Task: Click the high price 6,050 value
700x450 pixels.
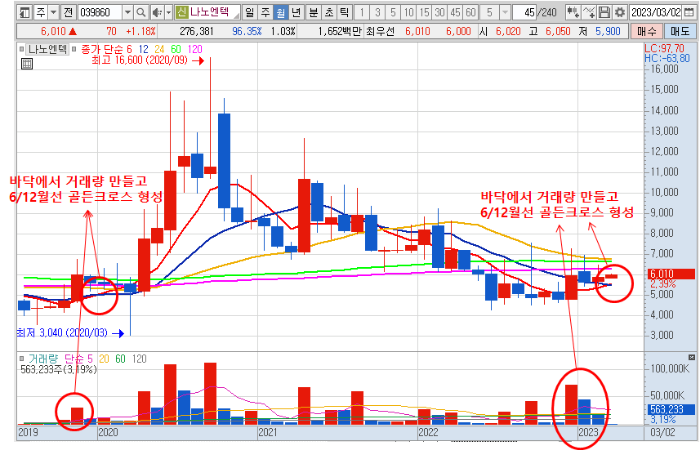Action: (558, 32)
